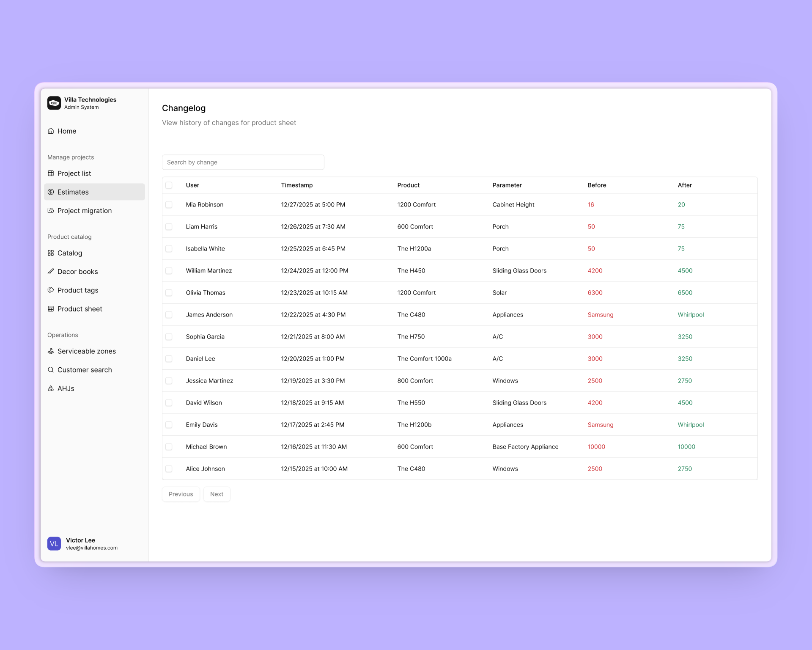
Task: Click the Product tags tag icon
Action: 51,290
